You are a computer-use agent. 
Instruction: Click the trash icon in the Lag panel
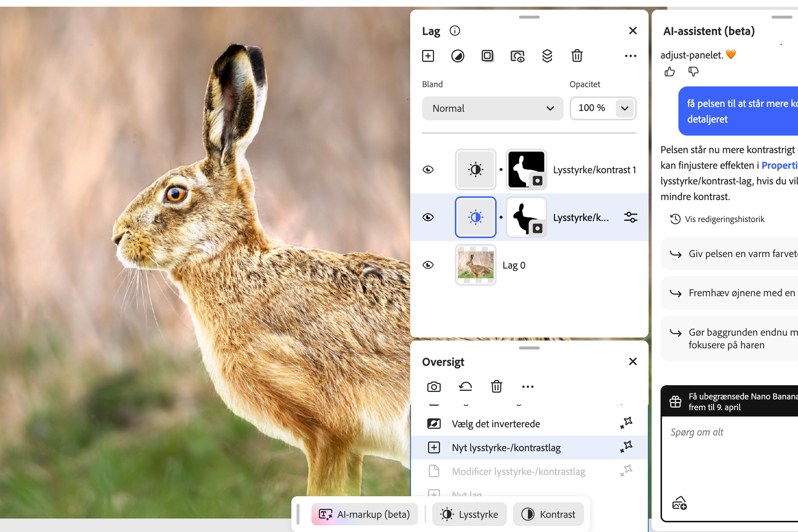coord(577,56)
